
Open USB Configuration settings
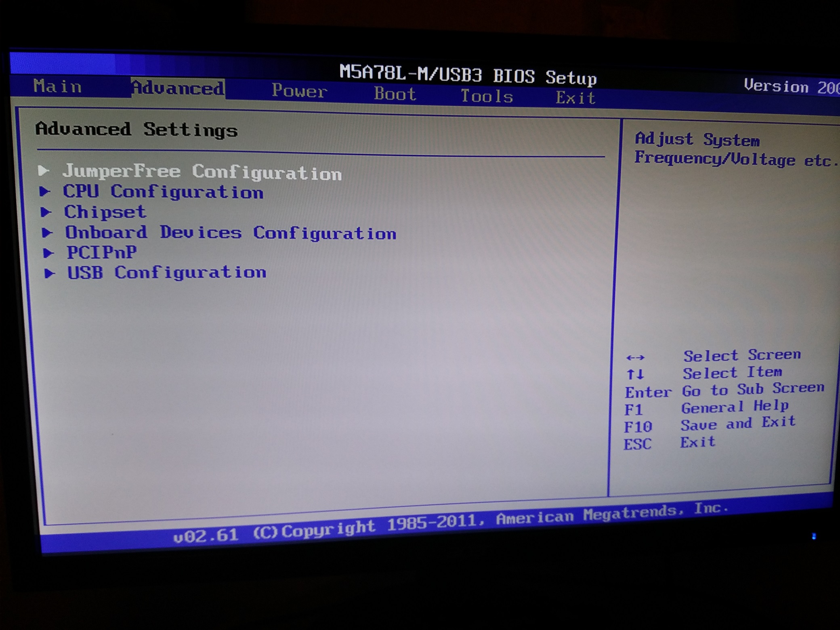point(167,273)
